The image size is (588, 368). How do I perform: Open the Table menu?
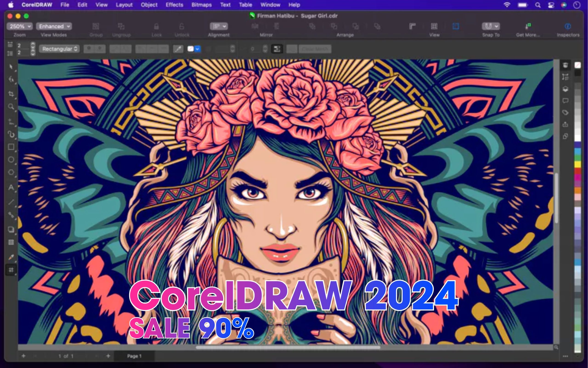click(245, 5)
